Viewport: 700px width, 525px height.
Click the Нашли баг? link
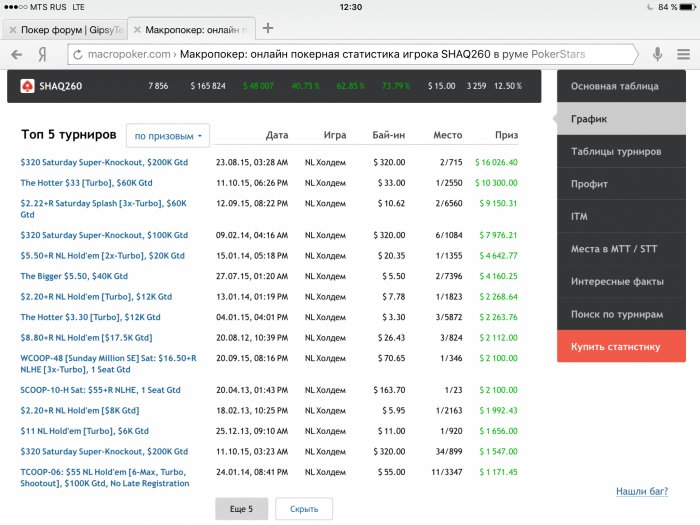[x=642, y=491]
